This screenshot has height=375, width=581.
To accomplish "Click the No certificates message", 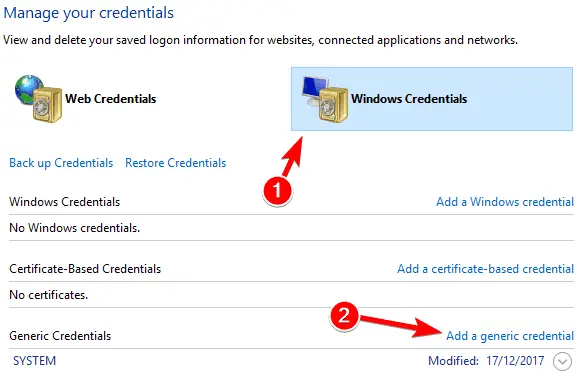I will point(49,295).
